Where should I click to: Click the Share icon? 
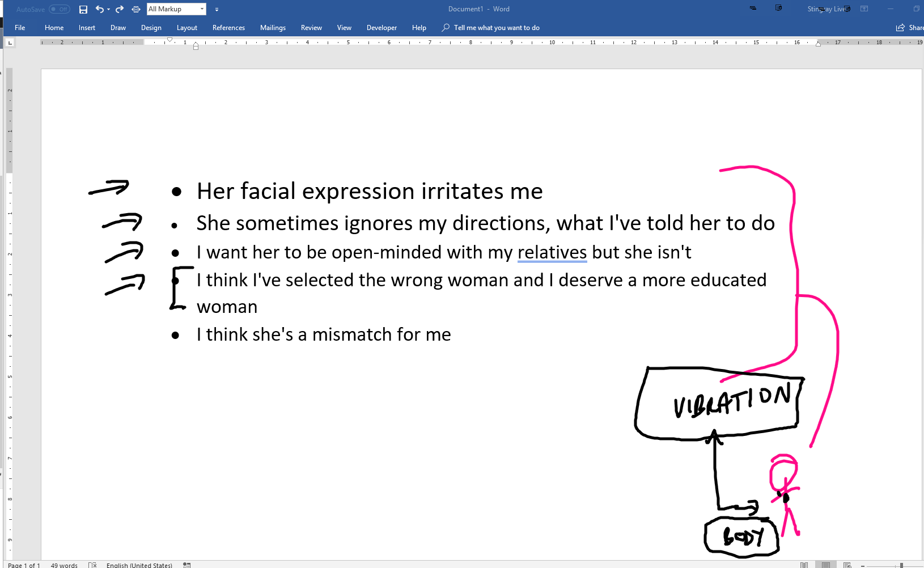900,28
